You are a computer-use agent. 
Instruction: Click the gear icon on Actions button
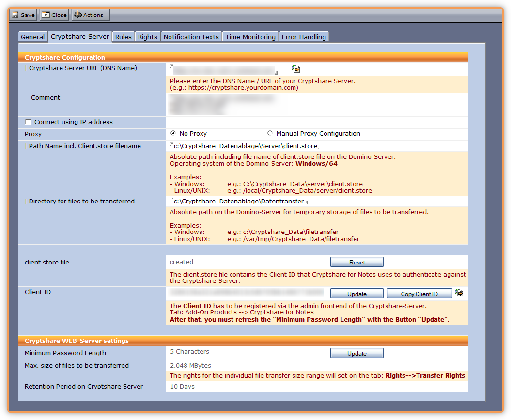click(x=77, y=15)
